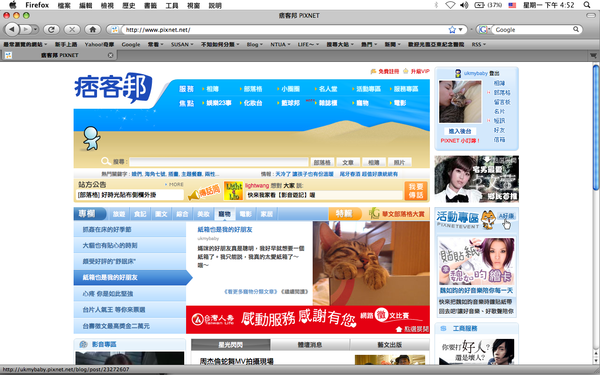
Task: Close the PIXNET tab
Action: click(111, 55)
